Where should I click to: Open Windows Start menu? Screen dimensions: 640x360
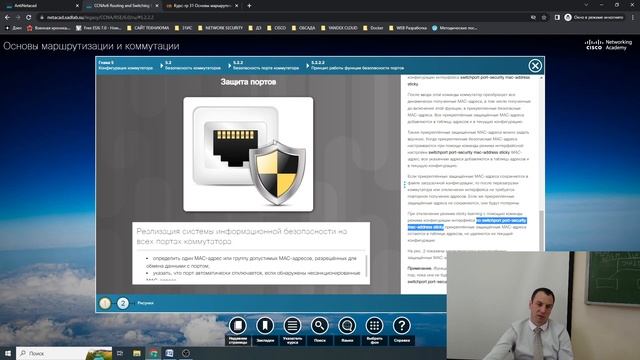point(8,353)
